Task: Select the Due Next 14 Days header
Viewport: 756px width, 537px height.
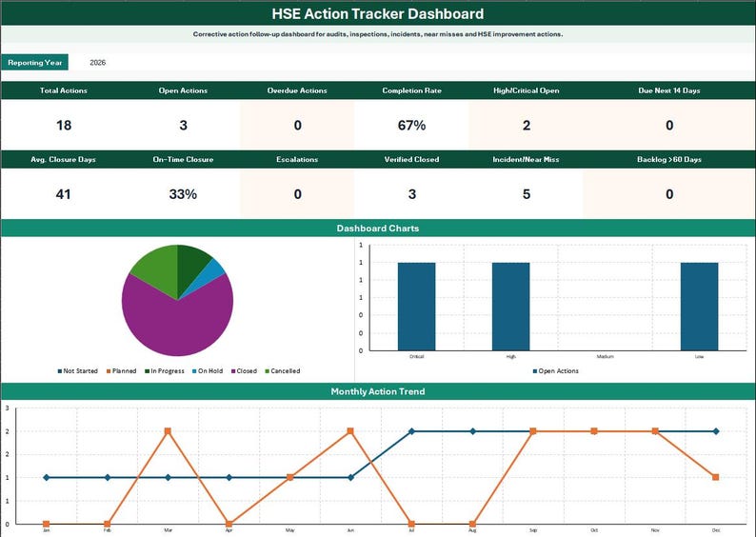Action: tap(669, 90)
